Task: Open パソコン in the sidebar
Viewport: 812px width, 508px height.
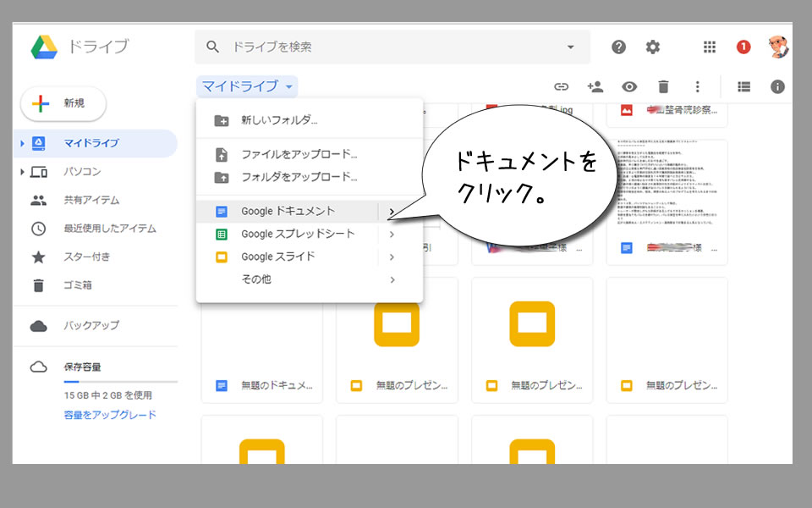Action: click(x=96, y=172)
